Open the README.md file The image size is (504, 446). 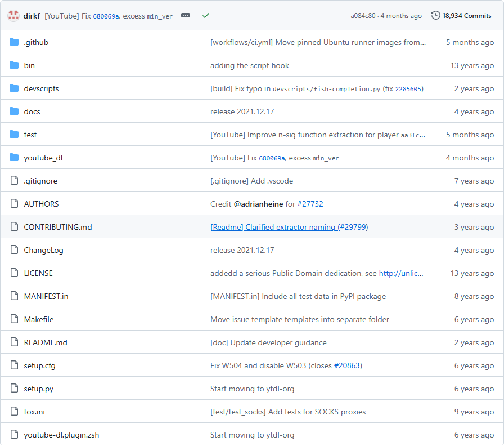pos(46,342)
